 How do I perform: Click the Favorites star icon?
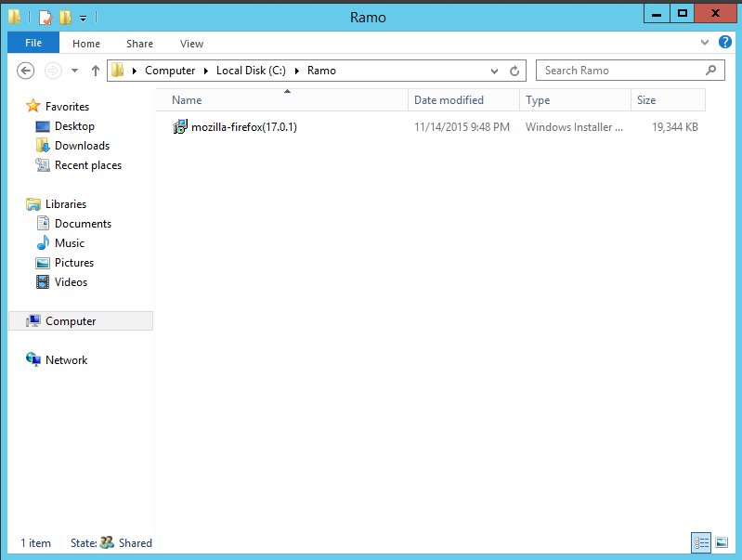tap(33, 106)
